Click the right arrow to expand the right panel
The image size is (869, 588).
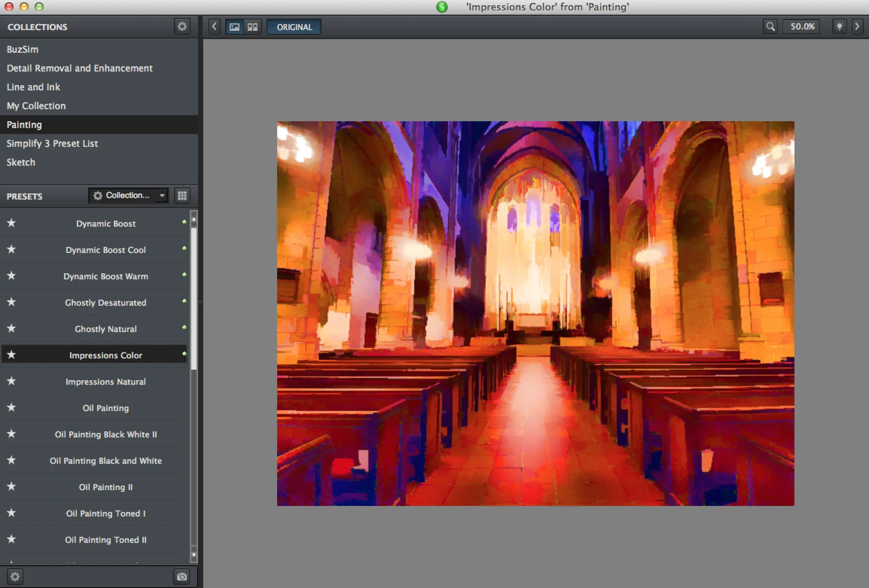pyautogui.click(x=857, y=27)
